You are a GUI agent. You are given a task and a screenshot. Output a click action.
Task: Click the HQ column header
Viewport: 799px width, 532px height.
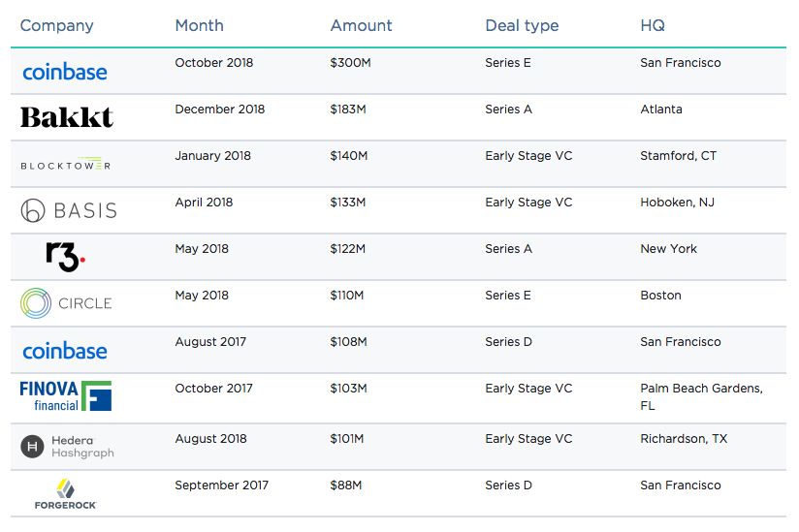(x=653, y=25)
